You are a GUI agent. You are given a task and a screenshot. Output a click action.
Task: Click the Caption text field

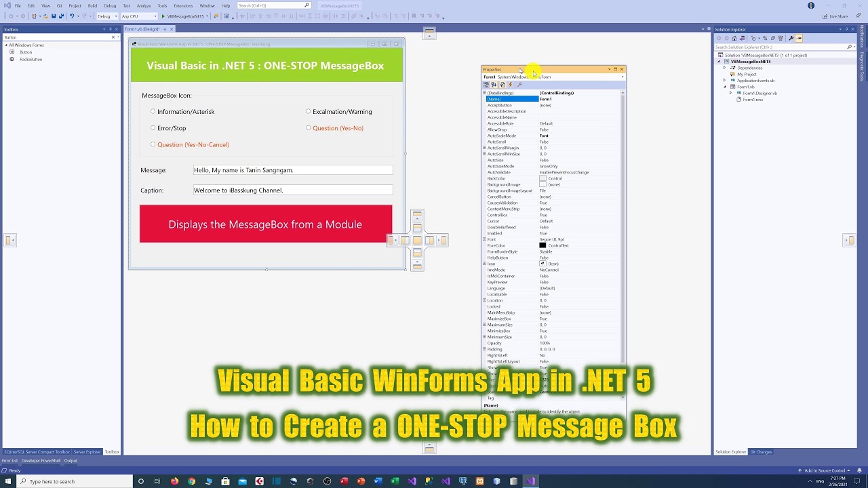tap(293, 190)
